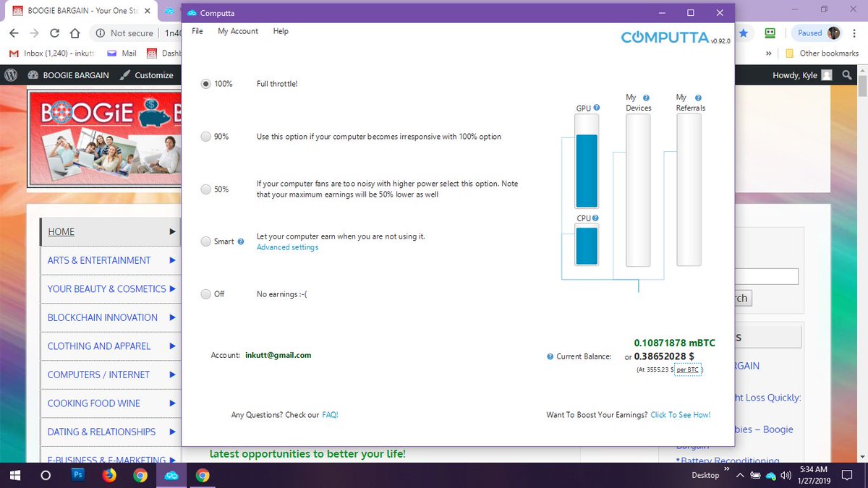This screenshot has height=488, width=868.
Task: Reload the page in Chrome
Action: coord(55,33)
